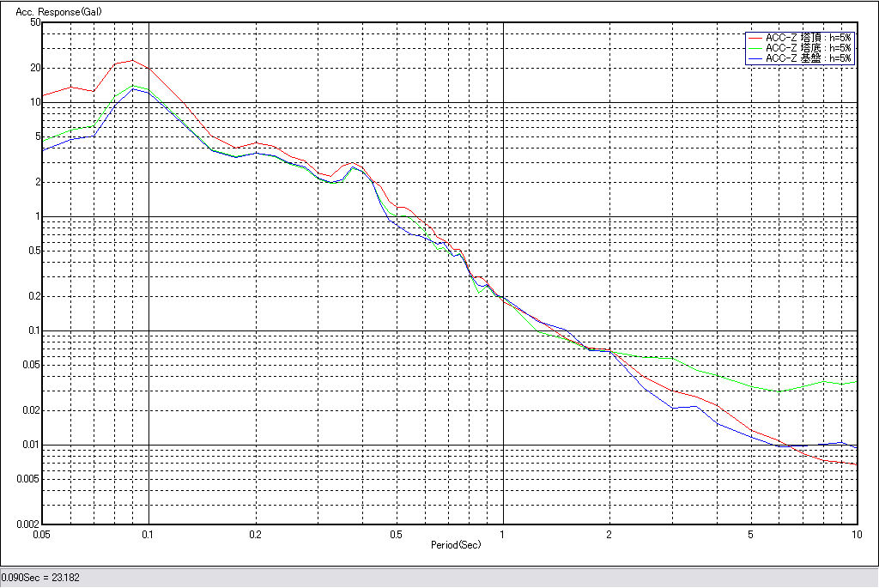The width and height of the screenshot is (879, 588).
Task: Click the Acc. Response(Gal) axis title
Action: [x=53, y=12]
